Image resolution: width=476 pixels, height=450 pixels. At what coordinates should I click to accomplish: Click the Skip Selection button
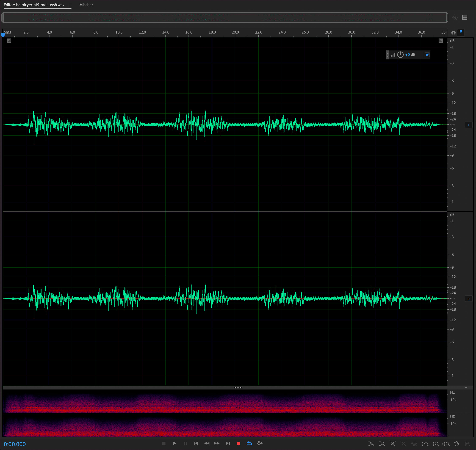tap(260, 443)
